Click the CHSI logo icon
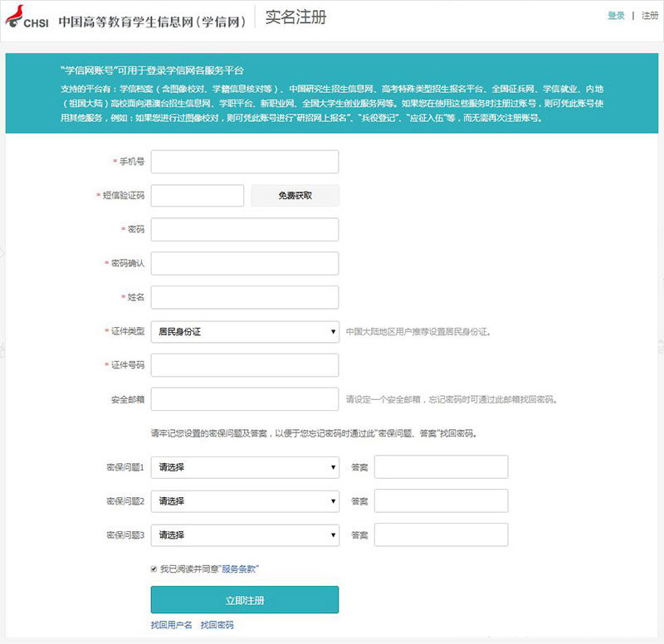Screen dimensions: 664x644 tap(27, 17)
